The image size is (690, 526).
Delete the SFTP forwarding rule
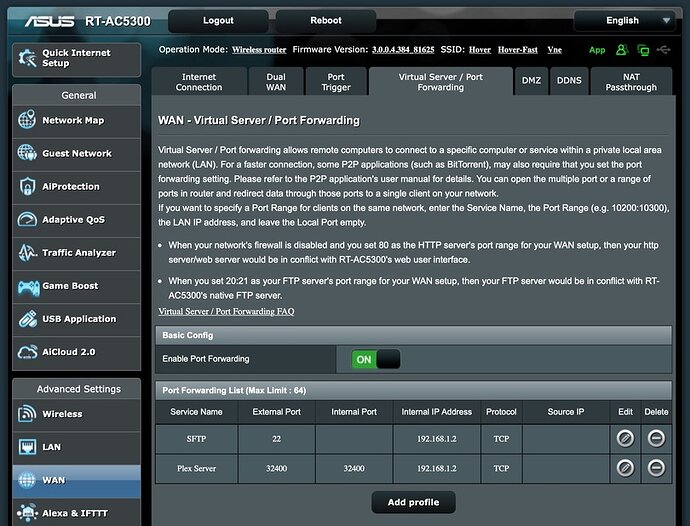(656, 438)
